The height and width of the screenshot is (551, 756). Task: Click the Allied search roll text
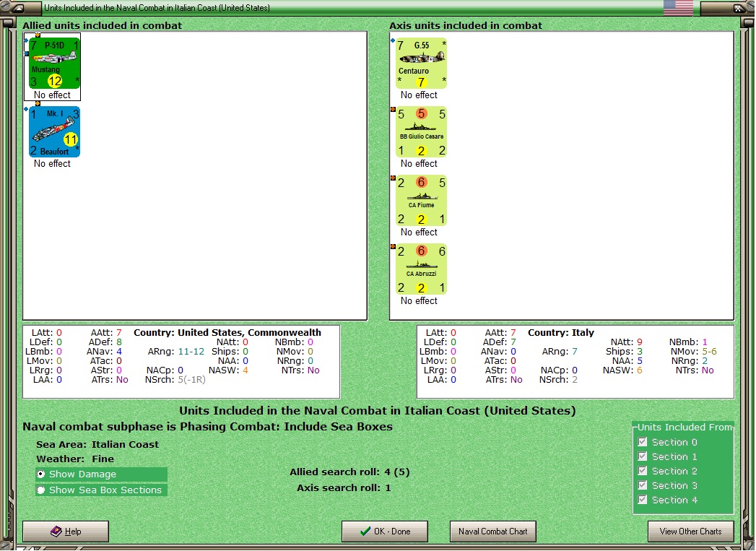click(x=349, y=472)
